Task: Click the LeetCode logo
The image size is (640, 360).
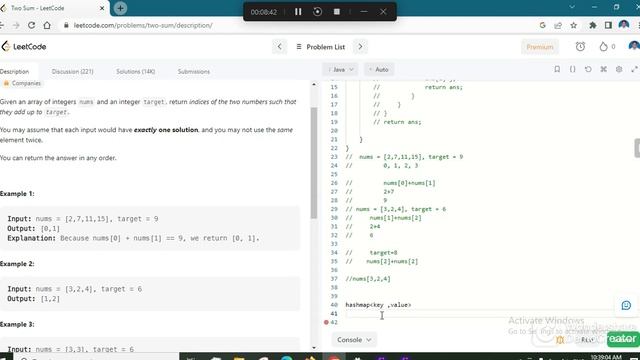Action: point(24,47)
